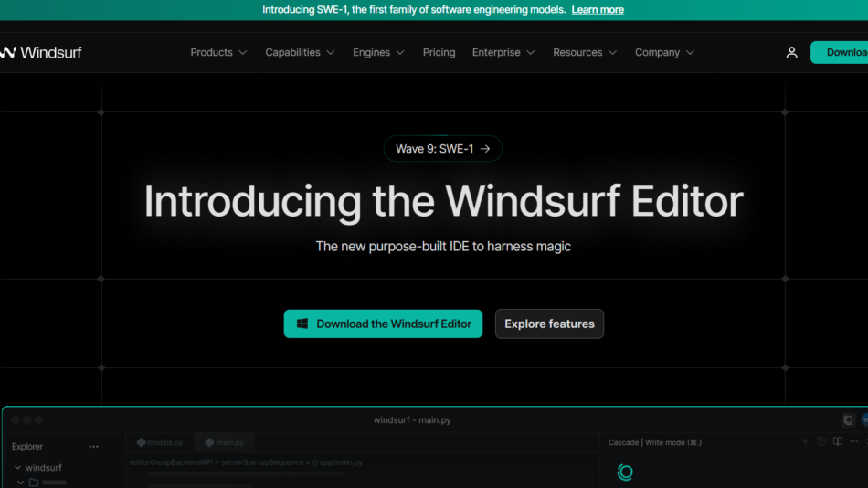This screenshot has height=488, width=868.
Task: Open the user account profile icon
Action: (x=791, y=53)
